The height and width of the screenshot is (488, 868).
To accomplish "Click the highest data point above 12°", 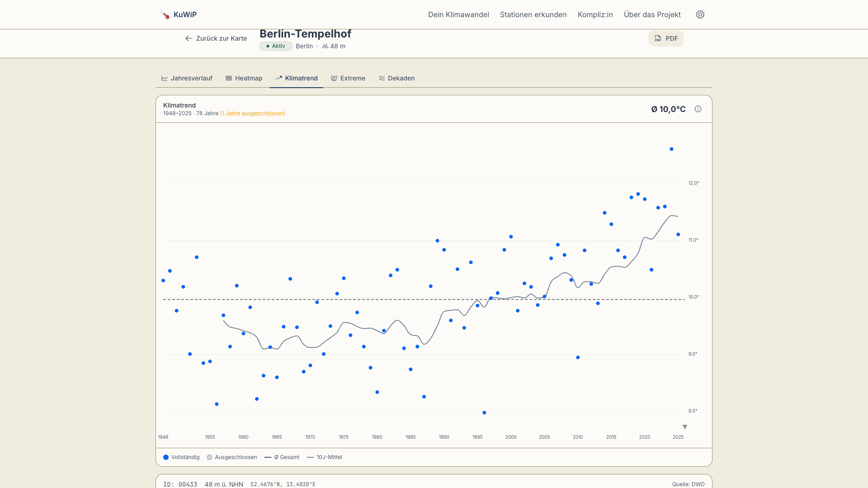I will [671, 149].
